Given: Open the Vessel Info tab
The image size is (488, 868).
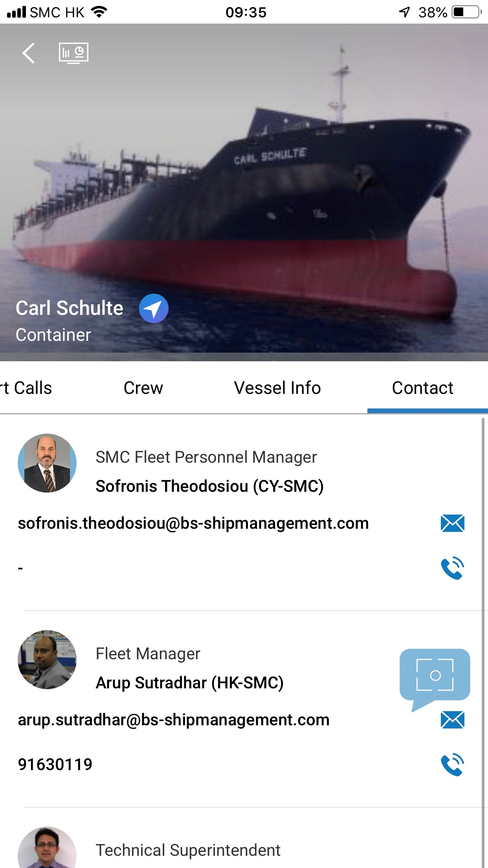Looking at the screenshot, I should 277,388.
